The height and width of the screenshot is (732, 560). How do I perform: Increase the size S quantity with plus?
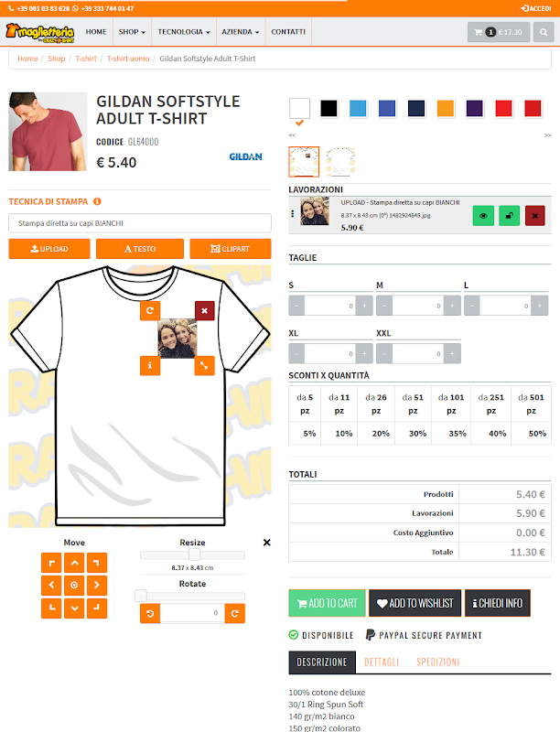pos(364,306)
